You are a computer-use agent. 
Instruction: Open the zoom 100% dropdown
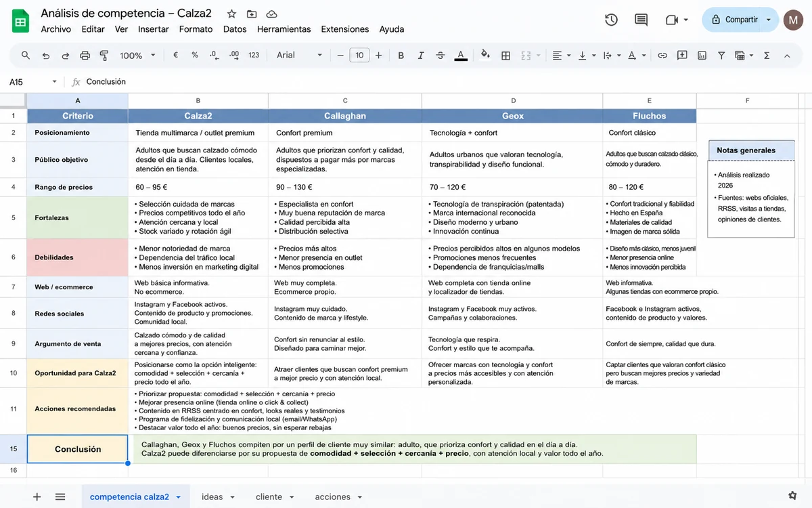tap(137, 56)
